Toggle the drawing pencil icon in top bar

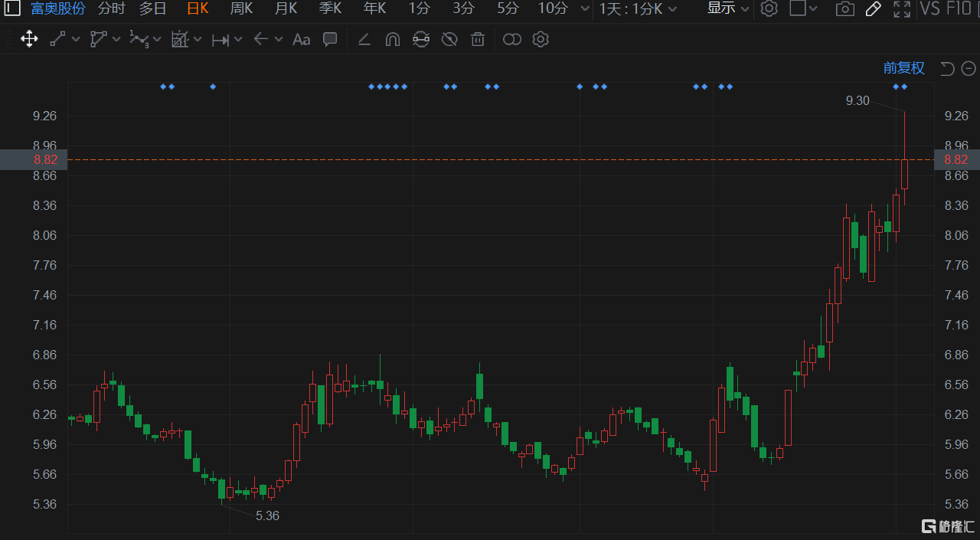coord(873,9)
